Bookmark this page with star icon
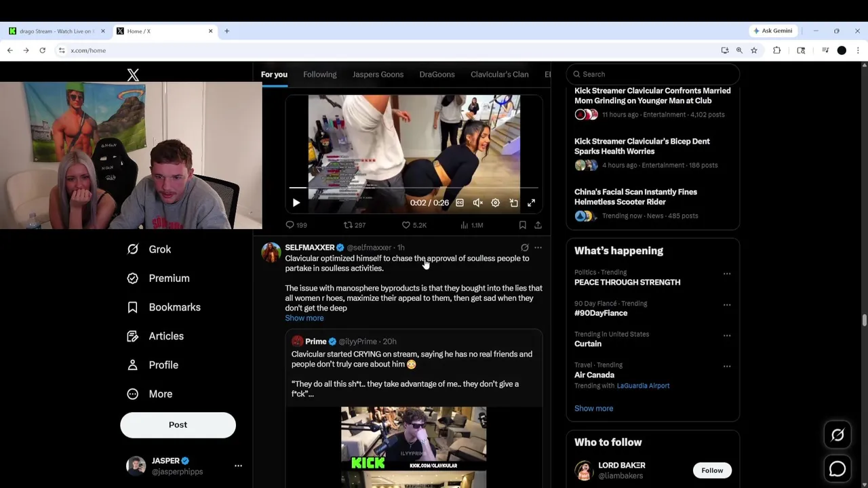 pyautogui.click(x=753, y=50)
